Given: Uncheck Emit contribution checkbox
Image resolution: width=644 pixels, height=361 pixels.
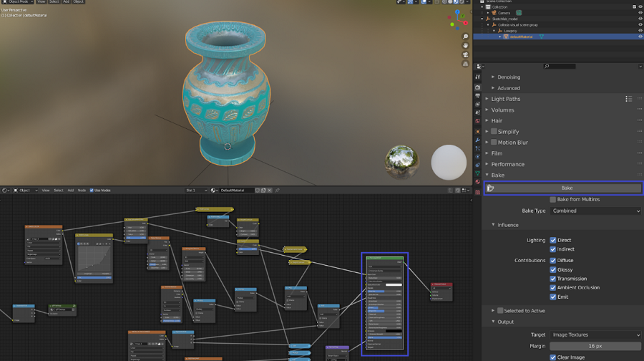Looking at the screenshot, I should click(x=553, y=297).
